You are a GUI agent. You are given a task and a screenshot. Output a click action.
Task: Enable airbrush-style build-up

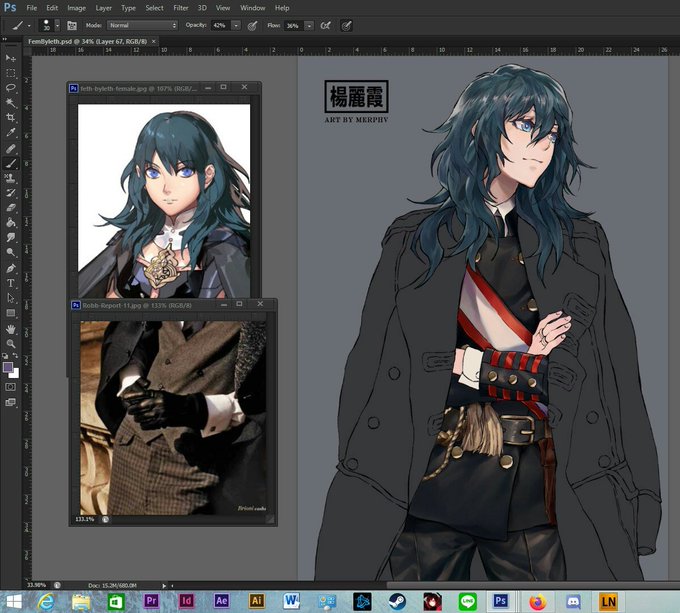click(325, 26)
